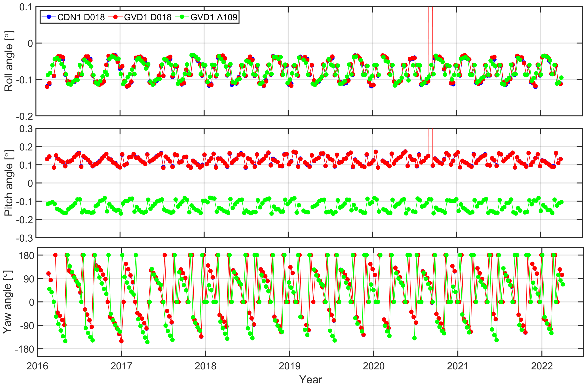Click the 2022 x-axis tick label

coord(542,366)
